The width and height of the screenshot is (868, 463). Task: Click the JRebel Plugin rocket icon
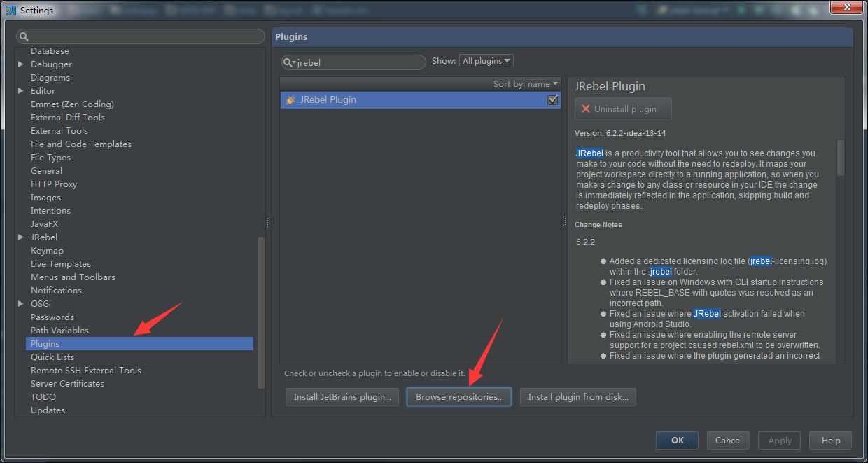[x=290, y=100]
